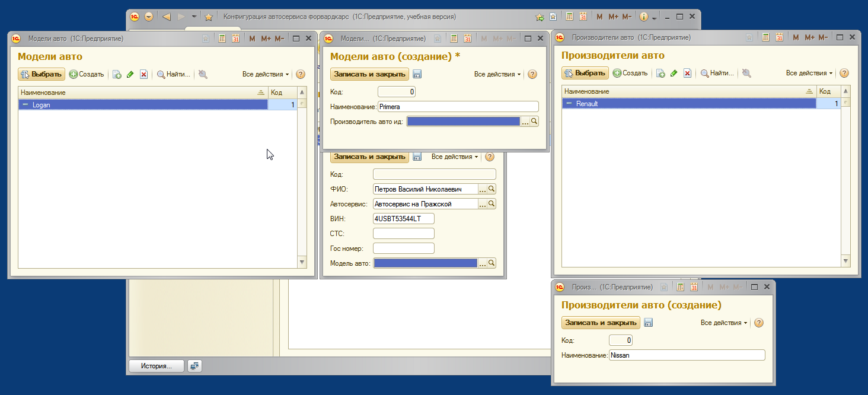Click magnifier beside Автосервис field
The width and height of the screenshot is (868, 395).
(492, 204)
